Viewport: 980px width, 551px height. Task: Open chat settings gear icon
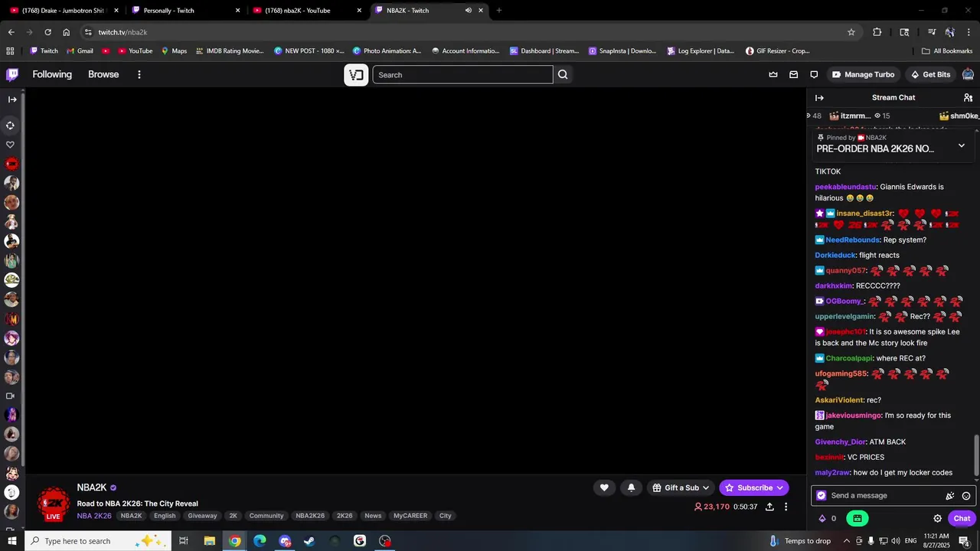click(x=937, y=518)
